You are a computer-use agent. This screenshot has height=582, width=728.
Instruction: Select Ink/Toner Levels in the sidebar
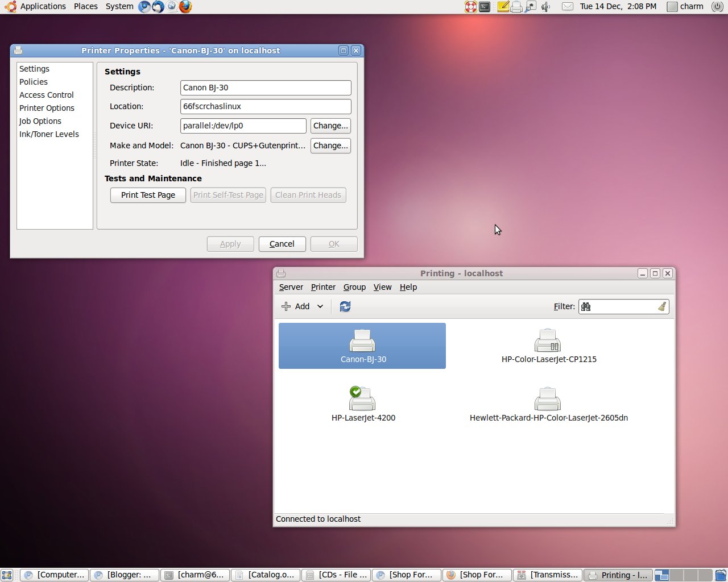(55, 134)
